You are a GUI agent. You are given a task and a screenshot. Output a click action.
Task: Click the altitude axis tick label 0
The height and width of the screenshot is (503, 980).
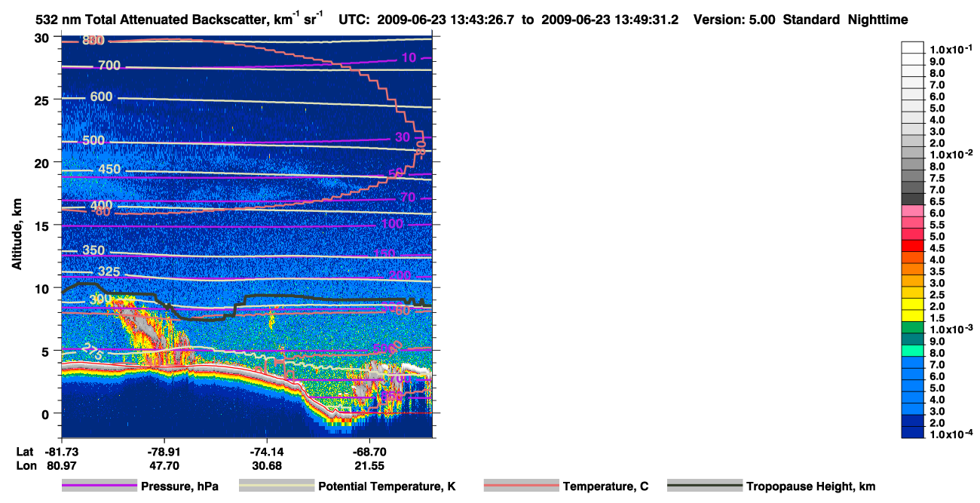point(47,414)
